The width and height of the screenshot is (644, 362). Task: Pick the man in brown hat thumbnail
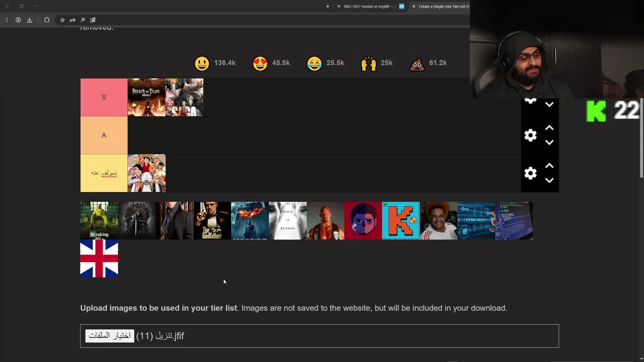coord(439,221)
